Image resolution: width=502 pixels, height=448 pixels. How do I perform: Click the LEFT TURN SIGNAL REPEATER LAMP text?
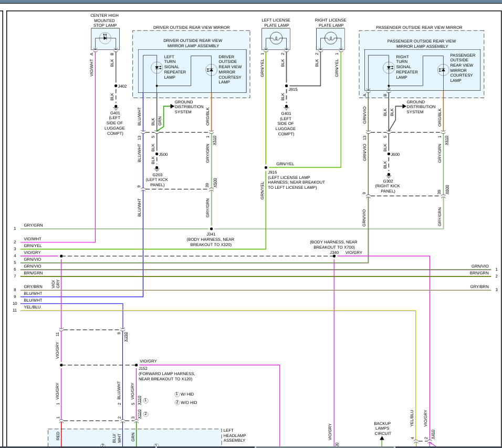(x=175, y=67)
